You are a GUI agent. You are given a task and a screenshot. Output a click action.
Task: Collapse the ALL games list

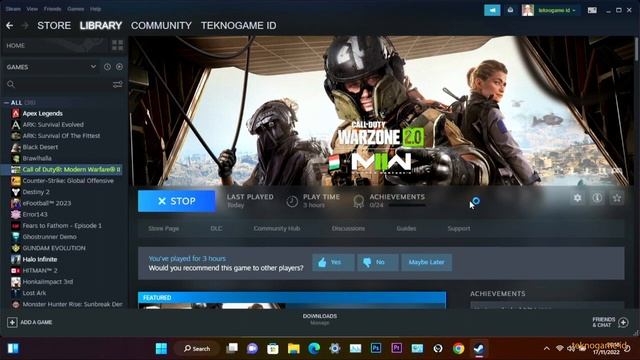point(6,103)
